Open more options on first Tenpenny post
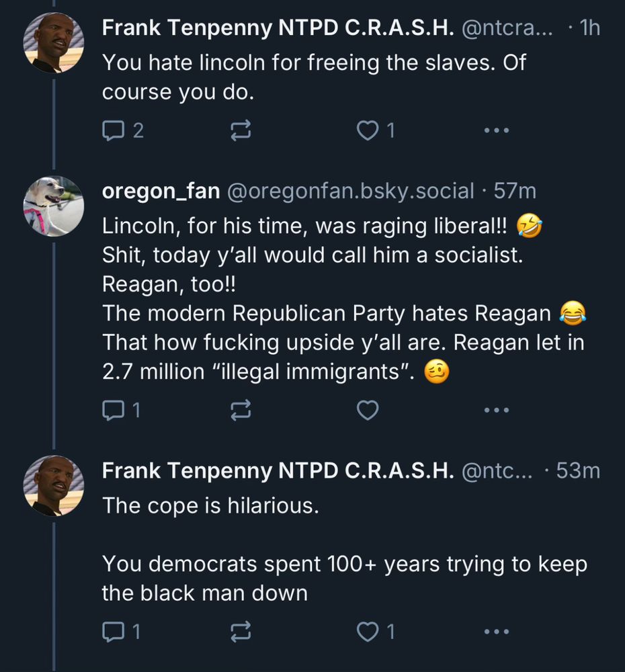 point(497,130)
